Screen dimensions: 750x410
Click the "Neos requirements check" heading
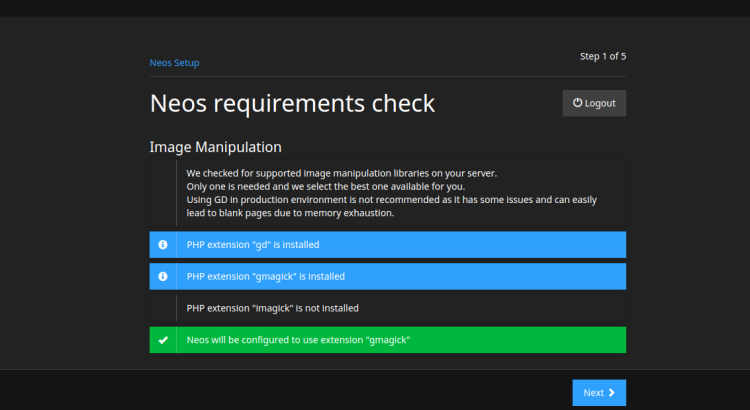tap(292, 103)
